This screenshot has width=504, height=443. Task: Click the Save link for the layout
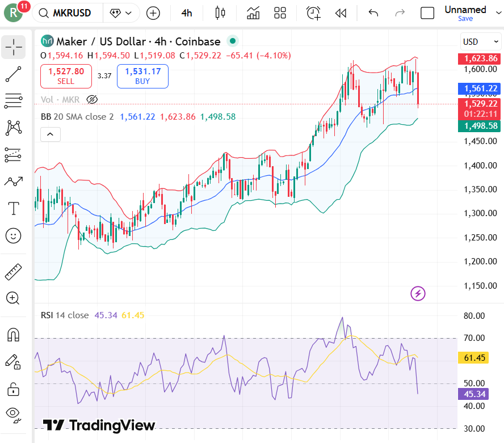(x=465, y=18)
